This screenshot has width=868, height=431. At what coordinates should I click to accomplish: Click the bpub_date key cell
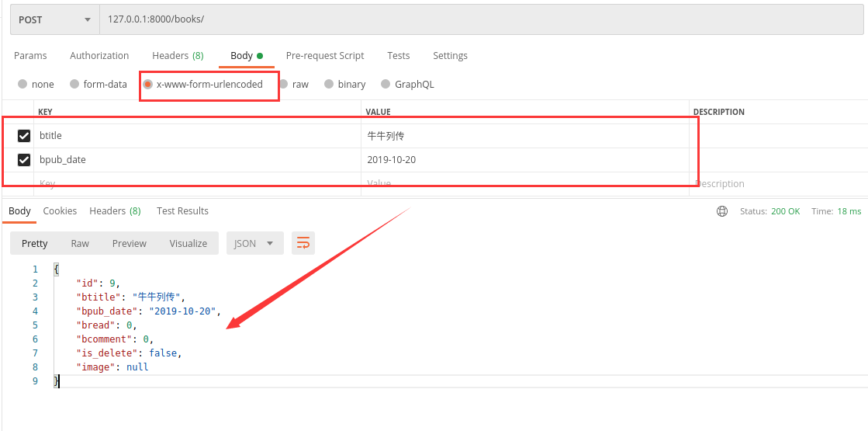coord(197,160)
